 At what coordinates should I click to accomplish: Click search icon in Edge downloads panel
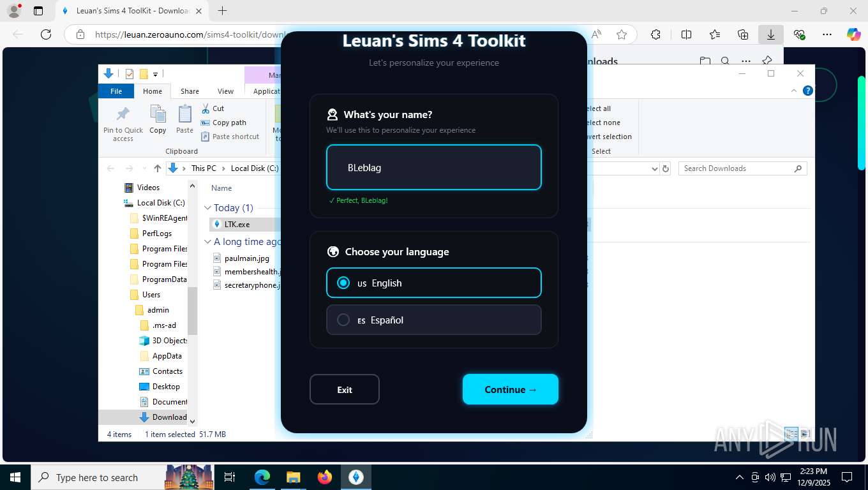725,61
